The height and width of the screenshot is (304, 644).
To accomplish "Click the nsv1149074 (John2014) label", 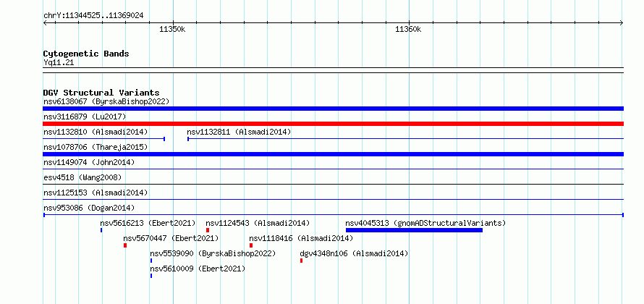I will (x=89, y=162).
